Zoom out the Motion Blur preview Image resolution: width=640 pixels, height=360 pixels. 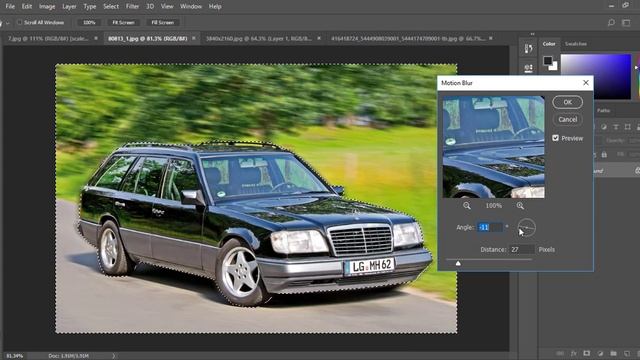pos(467,206)
